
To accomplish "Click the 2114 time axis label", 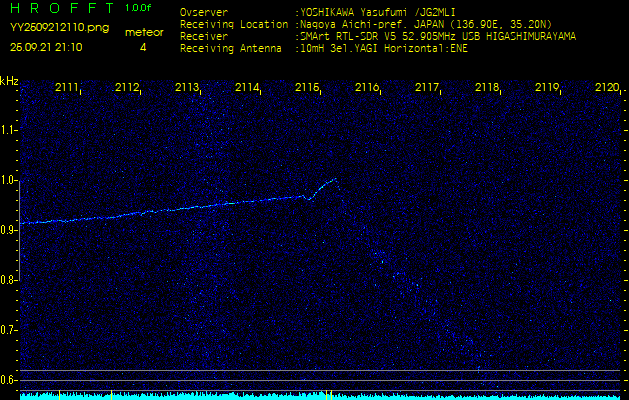I will pyautogui.click(x=246, y=87).
